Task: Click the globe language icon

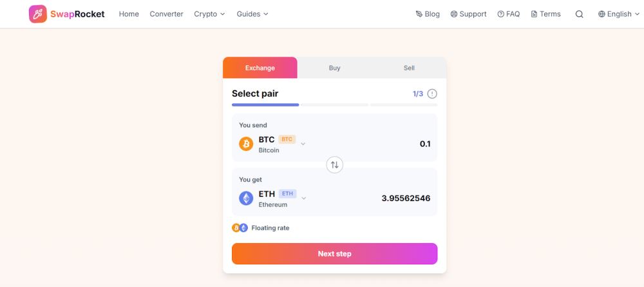Action: tap(601, 14)
